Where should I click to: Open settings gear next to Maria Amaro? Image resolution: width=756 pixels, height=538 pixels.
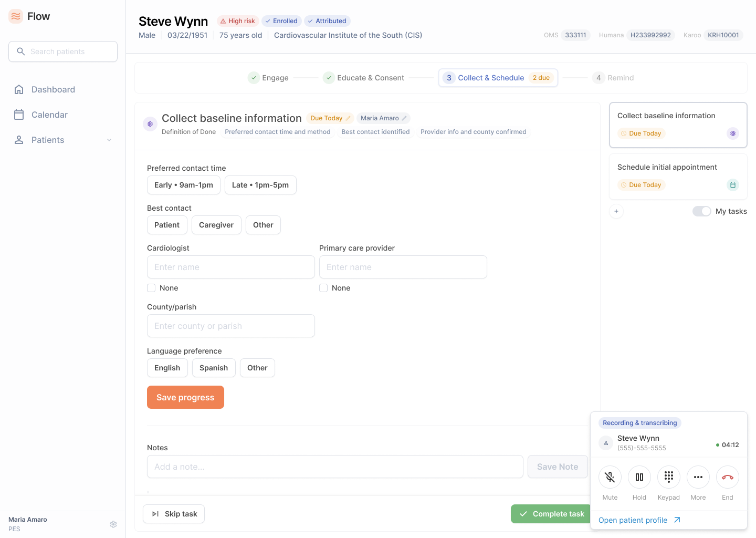pos(113,524)
